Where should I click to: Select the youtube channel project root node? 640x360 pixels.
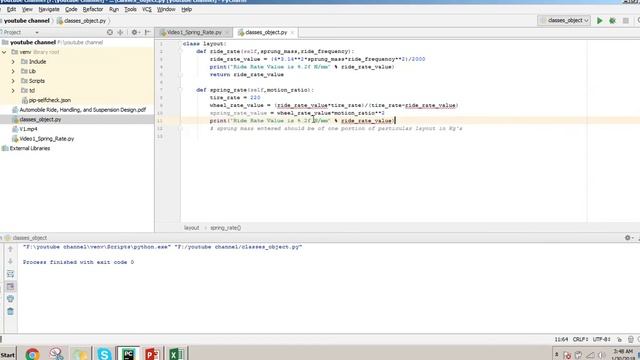33,42
